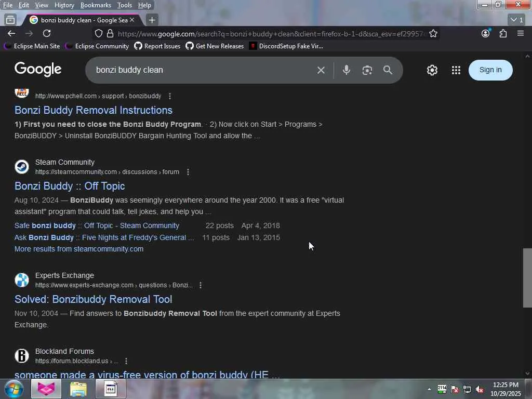The width and height of the screenshot is (532, 399).
Task: Open the browser hamburger menu
Action: (521, 33)
